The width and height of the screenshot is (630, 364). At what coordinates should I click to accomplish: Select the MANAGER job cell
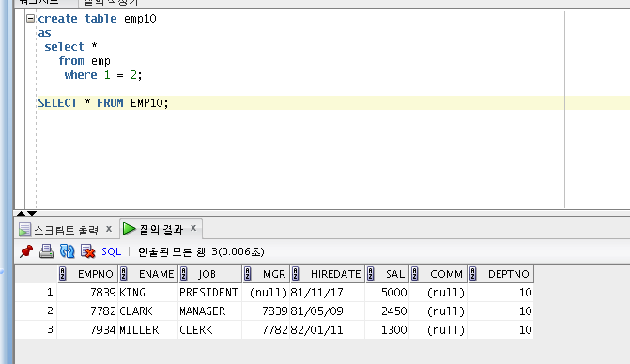pos(210,311)
